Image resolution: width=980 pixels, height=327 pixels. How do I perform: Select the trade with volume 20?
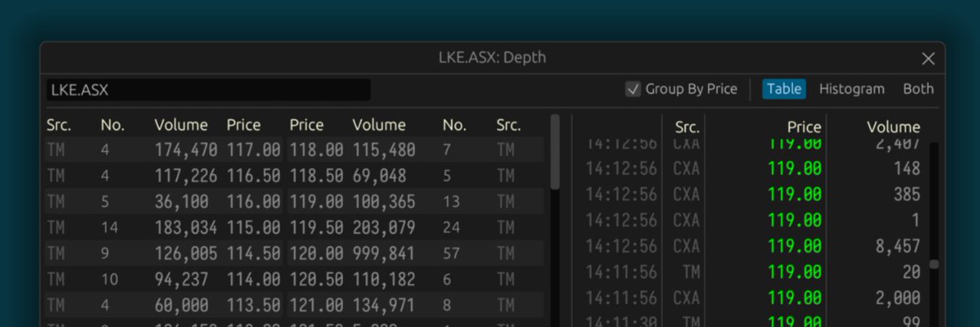pyautogui.click(x=911, y=272)
